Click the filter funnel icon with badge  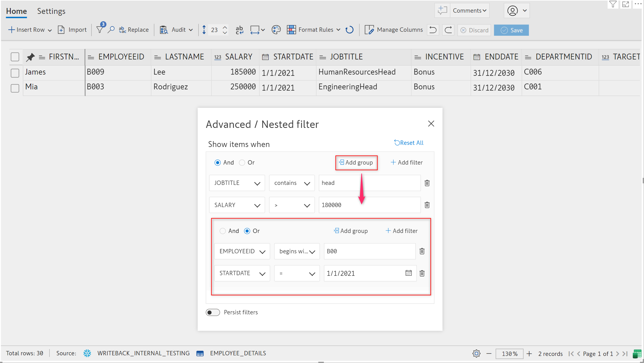[x=100, y=30]
